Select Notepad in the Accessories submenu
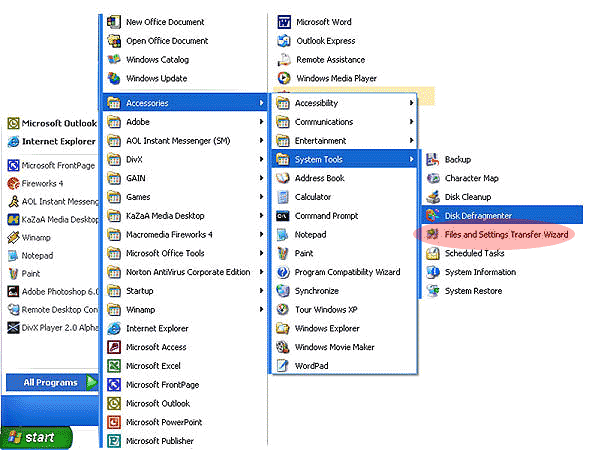Screen dimensions: 600x450 [344, 234]
